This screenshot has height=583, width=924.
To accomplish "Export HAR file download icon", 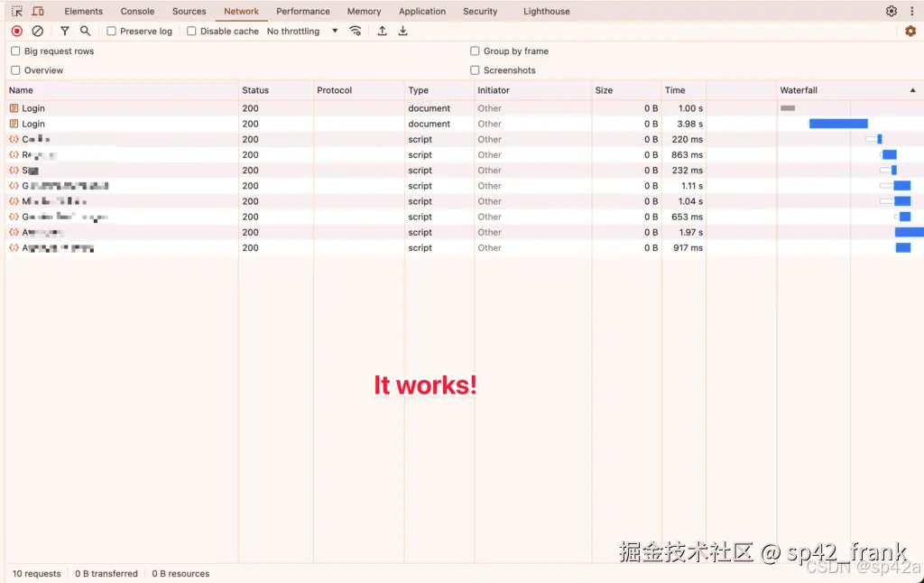I will (403, 32).
